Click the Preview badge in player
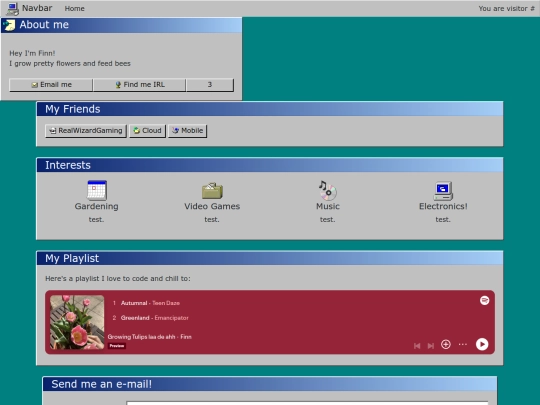540x405 pixels. click(117, 346)
